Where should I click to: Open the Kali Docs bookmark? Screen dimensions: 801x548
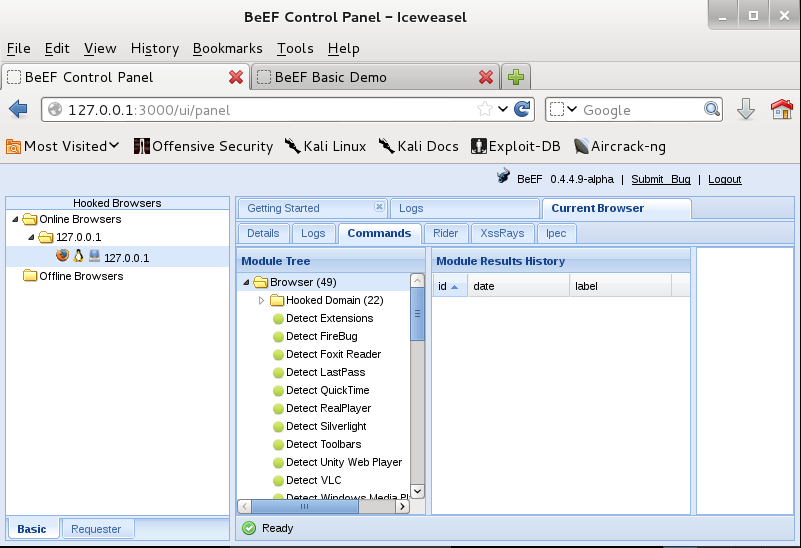[418, 147]
